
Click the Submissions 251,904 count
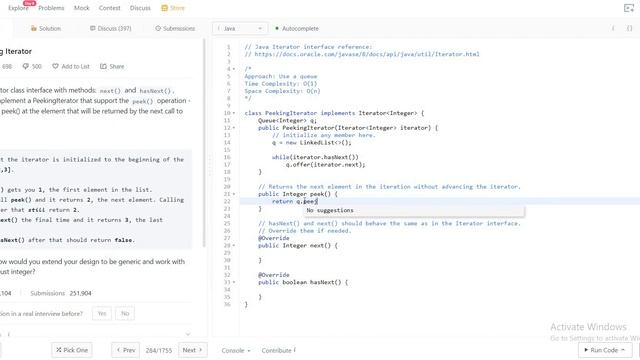coord(61,293)
